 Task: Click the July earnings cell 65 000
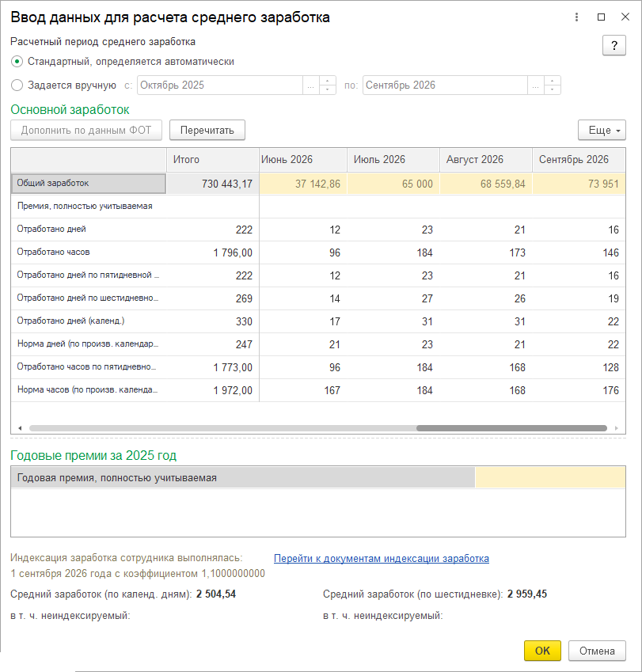pyautogui.click(x=393, y=184)
